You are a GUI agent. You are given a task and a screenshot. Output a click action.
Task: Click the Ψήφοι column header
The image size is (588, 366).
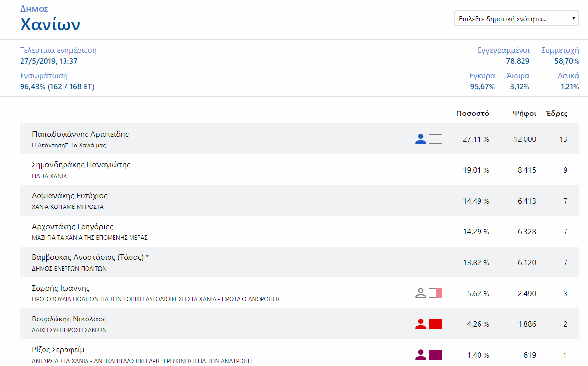click(524, 114)
